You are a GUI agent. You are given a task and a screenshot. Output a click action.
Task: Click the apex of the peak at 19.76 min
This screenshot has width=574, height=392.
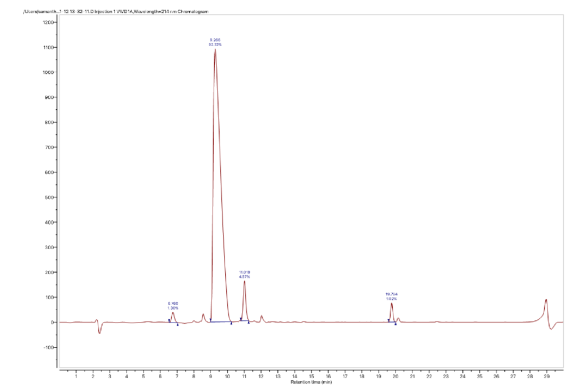(x=391, y=303)
